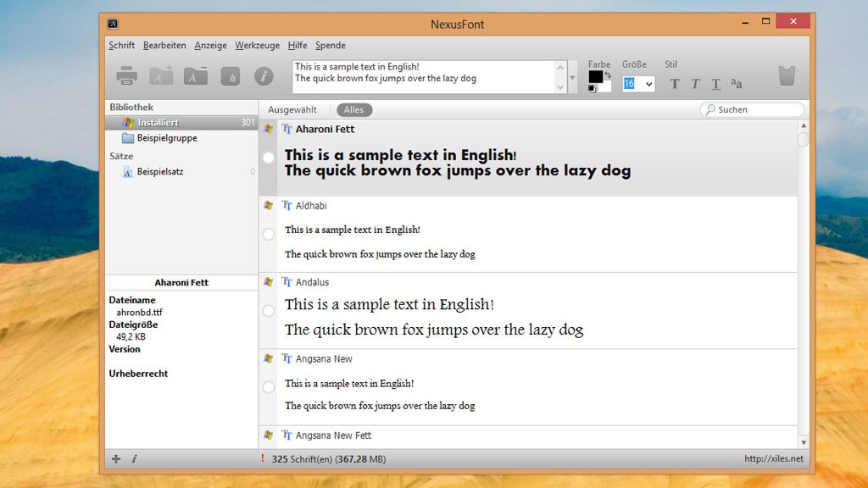The image size is (868, 488).
Task: Select Installiert in the library
Action: (x=181, y=122)
